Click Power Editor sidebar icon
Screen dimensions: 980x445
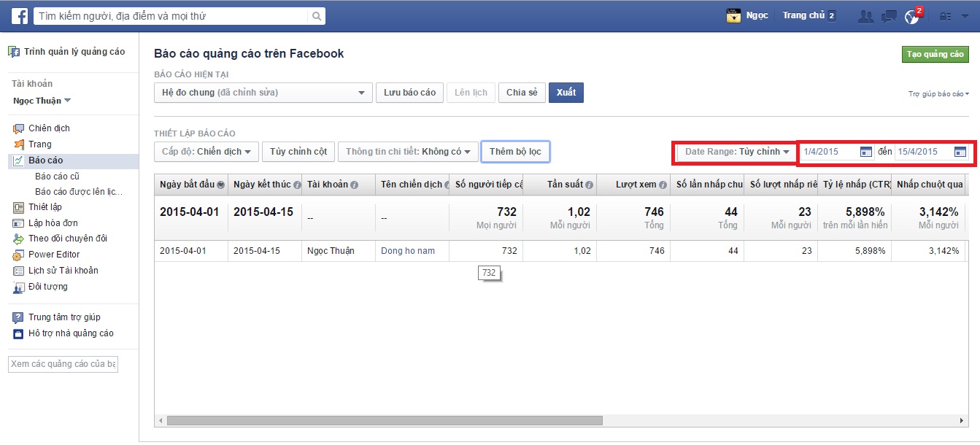point(19,255)
